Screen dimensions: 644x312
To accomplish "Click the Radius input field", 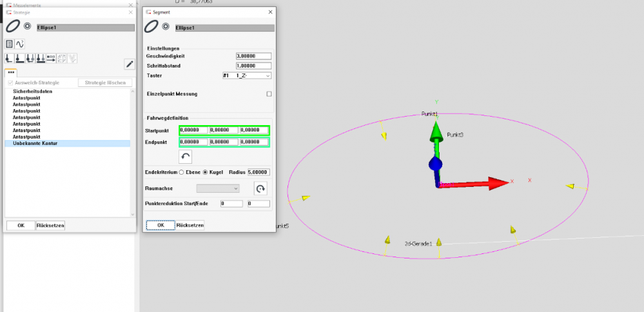I will click(259, 173).
